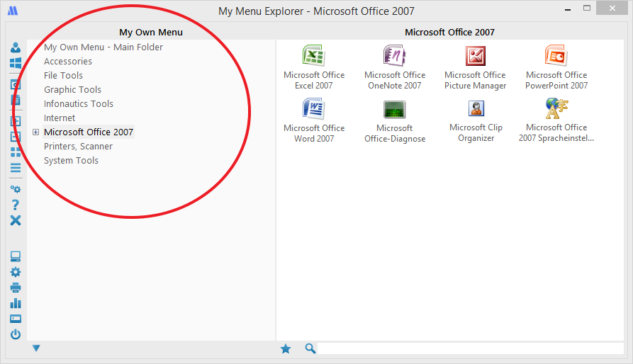The height and width of the screenshot is (364, 633).
Task: Click the blue down-arrow below the tree
Action: click(36, 348)
